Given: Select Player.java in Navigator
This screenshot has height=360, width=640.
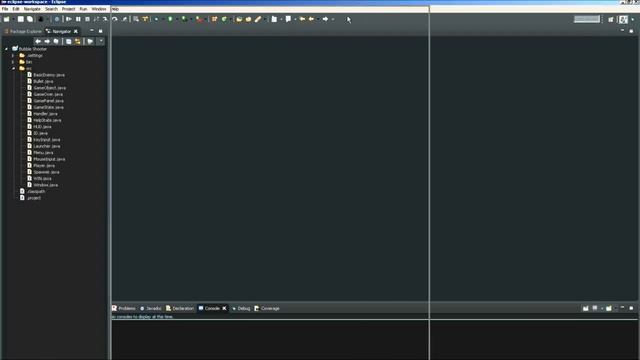Looking at the screenshot, I should click(x=41, y=166).
